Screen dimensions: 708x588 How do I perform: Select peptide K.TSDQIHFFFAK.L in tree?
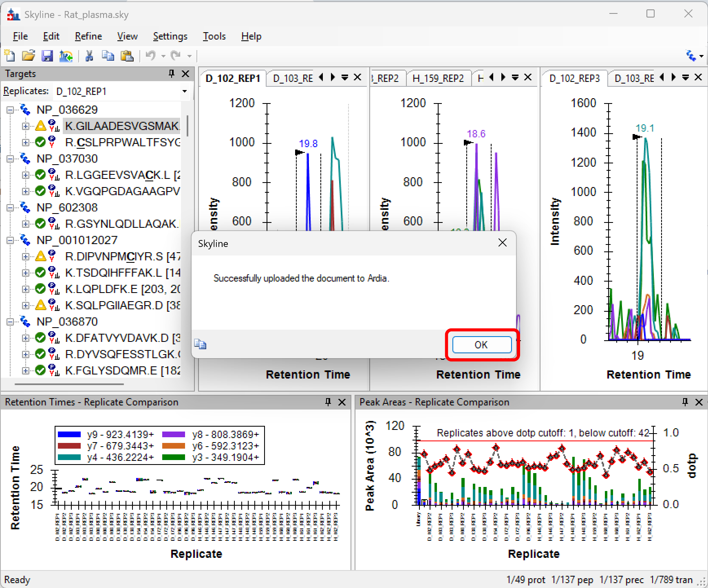tap(122, 273)
